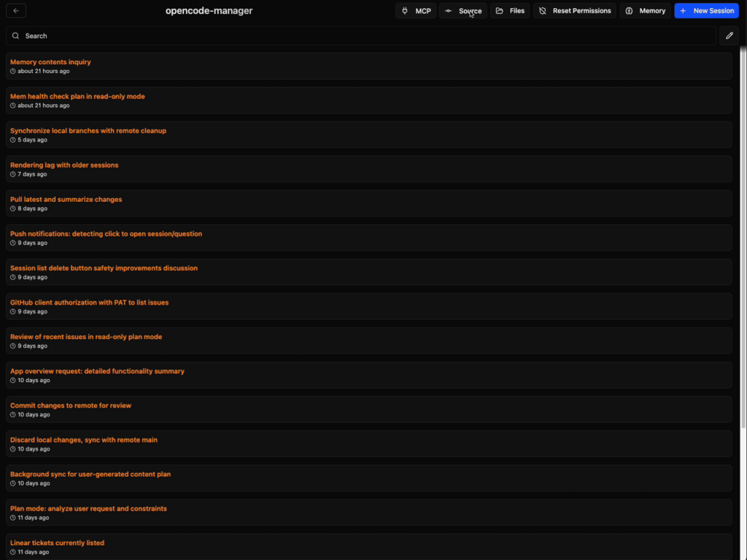Click the magnifier icon in the search bar
Viewport: 747px width, 560px height.
pyautogui.click(x=16, y=36)
